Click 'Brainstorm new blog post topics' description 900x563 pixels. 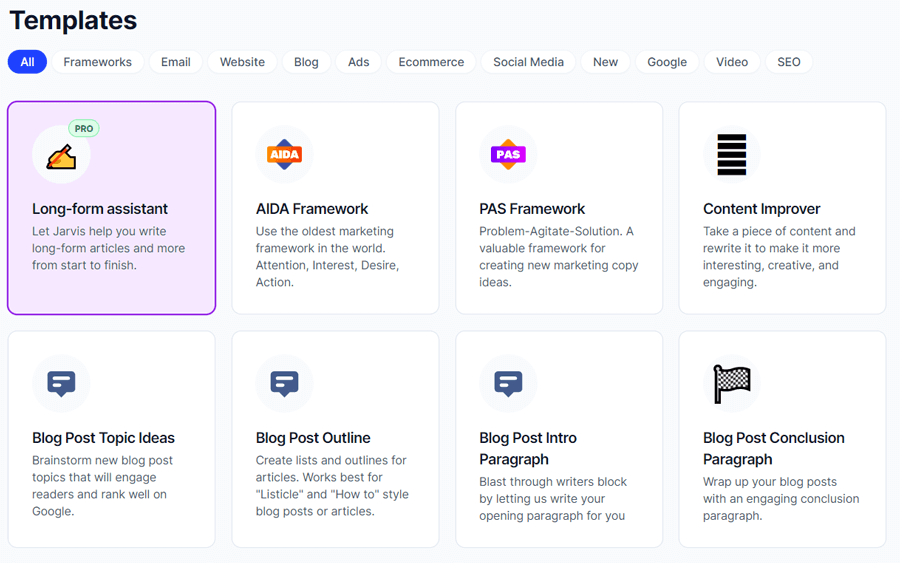(x=102, y=486)
